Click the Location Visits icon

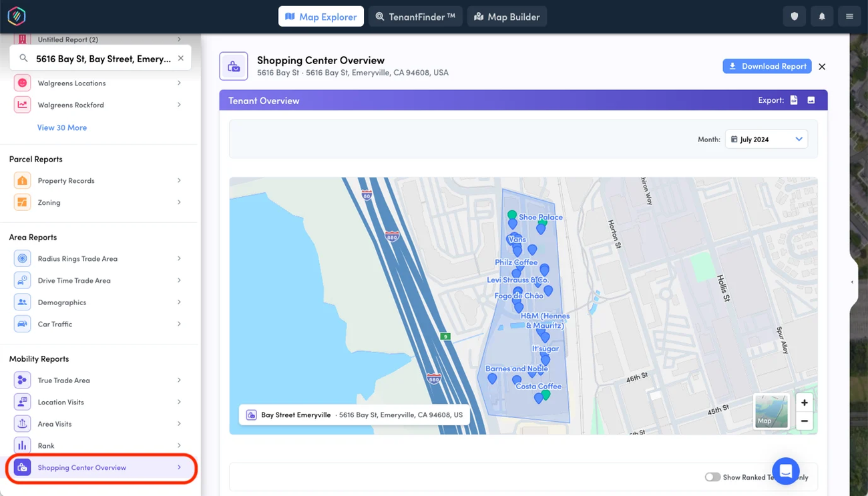point(23,402)
